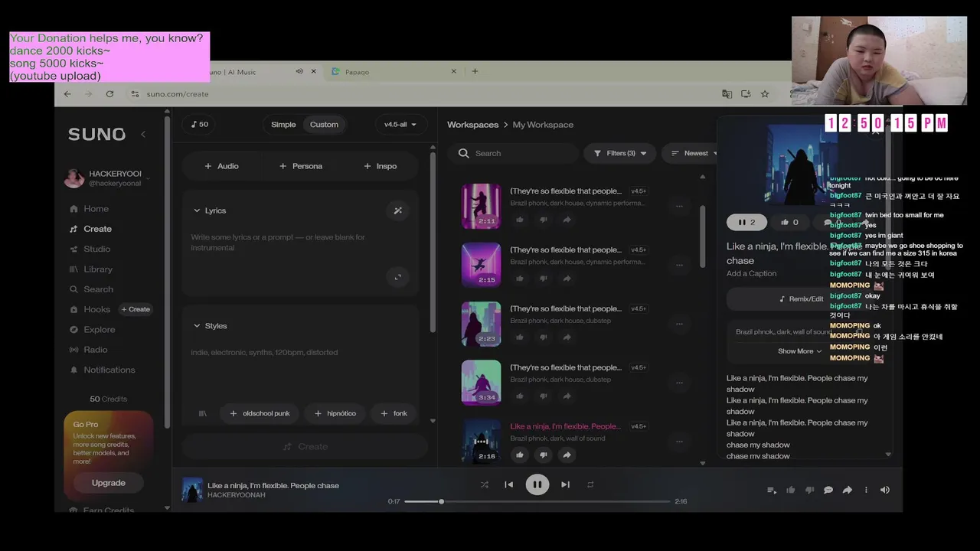Open the style library icon beside oldschool punk
Image resolution: width=980 pixels, height=551 pixels.
coord(203,413)
